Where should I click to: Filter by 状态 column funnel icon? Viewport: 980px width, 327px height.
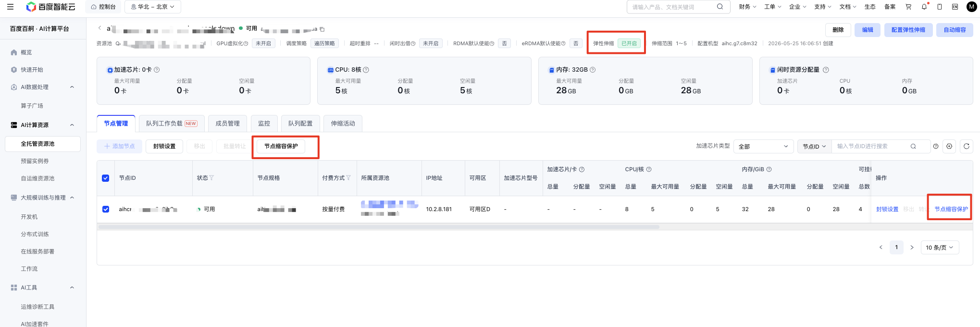pyautogui.click(x=211, y=178)
